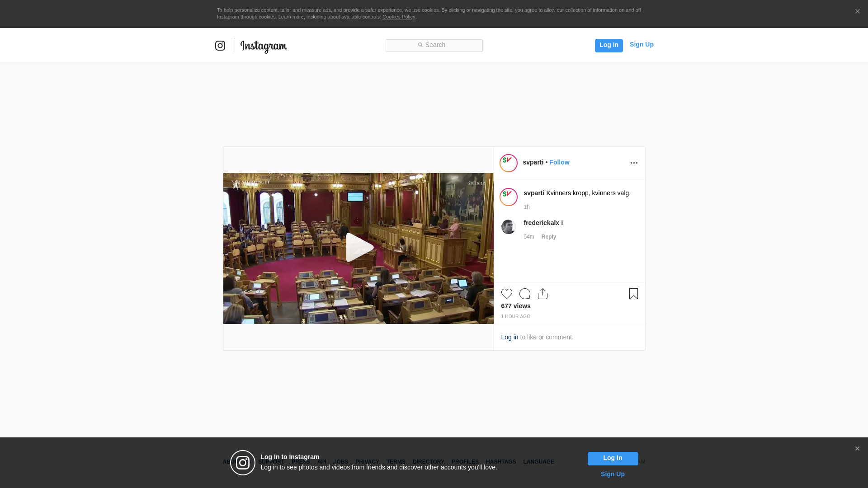The width and height of the screenshot is (868, 488).
Task: Open the Cookies Policy link
Action: pos(399,17)
